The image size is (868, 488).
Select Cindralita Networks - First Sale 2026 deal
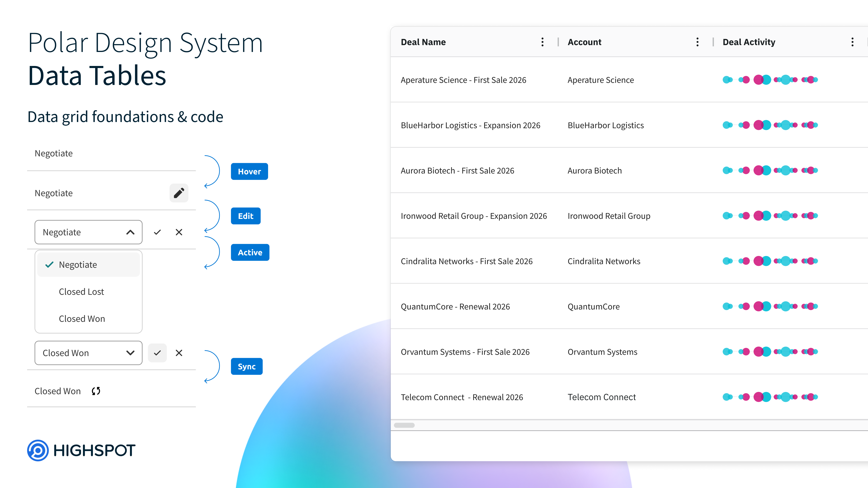tap(467, 261)
